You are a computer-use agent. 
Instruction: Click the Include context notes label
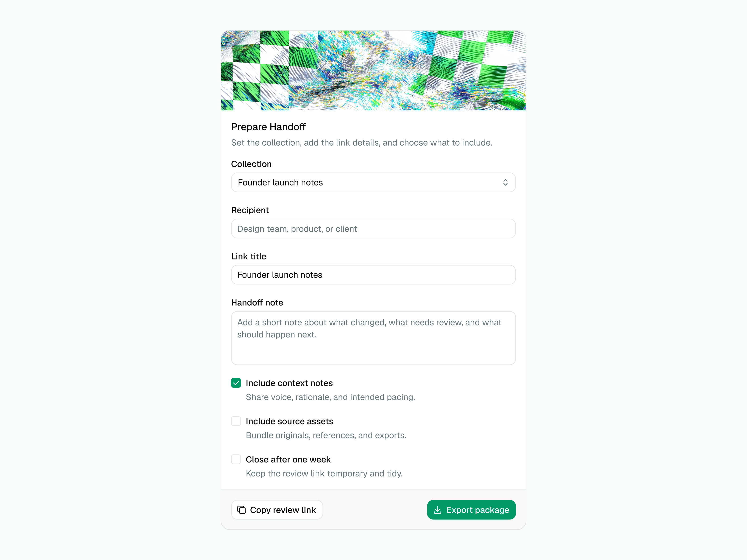[289, 383]
